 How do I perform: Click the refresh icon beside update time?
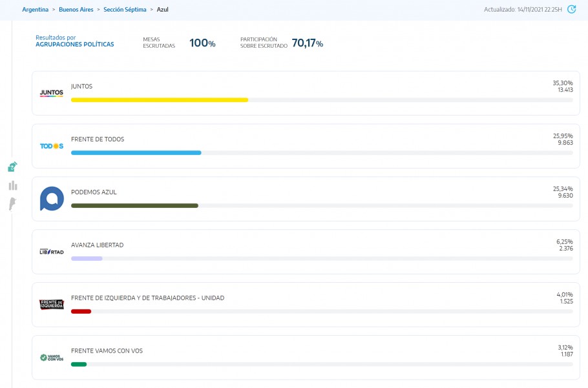coord(571,10)
